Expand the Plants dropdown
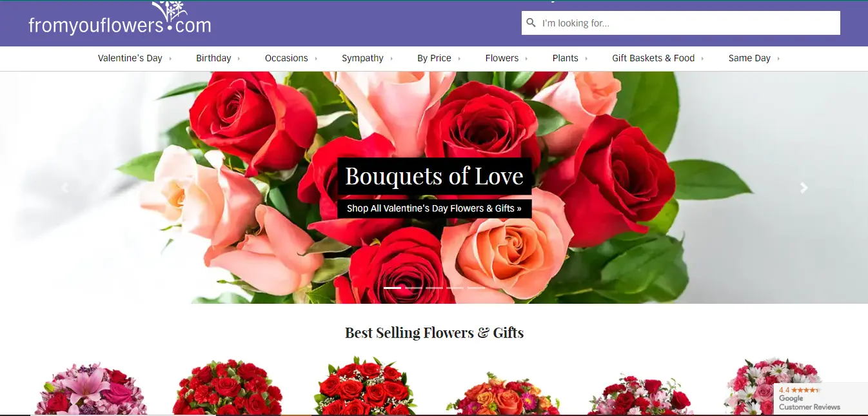Screen dimensions: 868x416 point(569,58)
